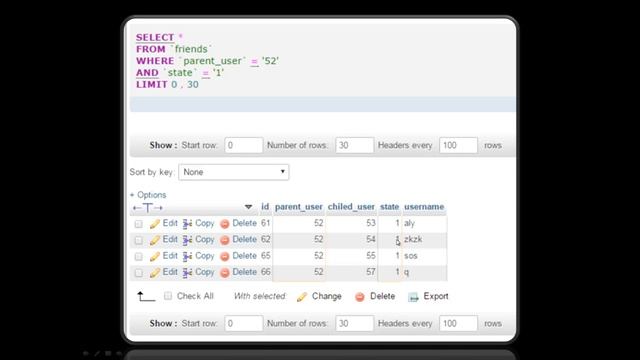The width and height of the screenshot is (640, 360).
Task: Click the pencil Edit icon in row 62
Action: (155, 240)
